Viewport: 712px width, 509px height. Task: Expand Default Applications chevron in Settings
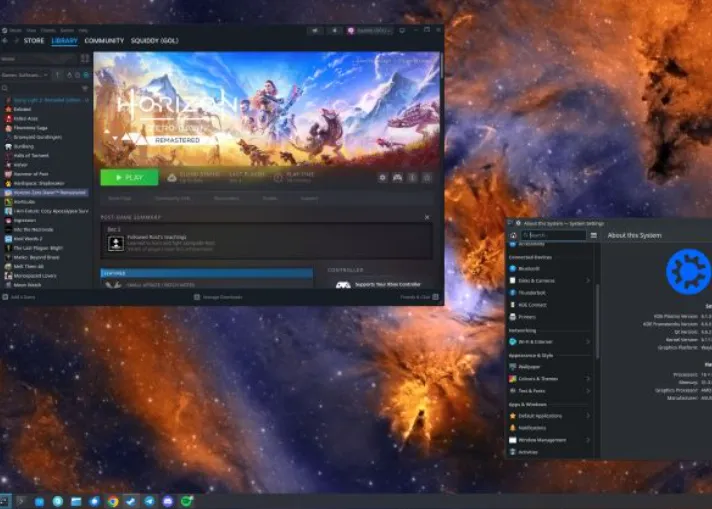pos(588,416)
